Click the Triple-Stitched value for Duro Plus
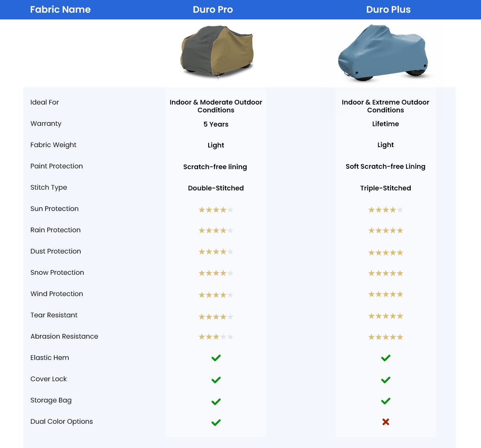Image resolution: width=481 pixels, height=448 pixels. (385, 188)
